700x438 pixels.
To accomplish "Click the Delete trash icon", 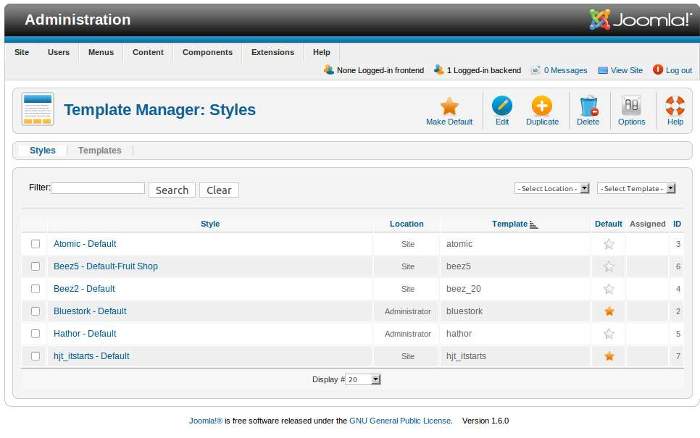I will pyautogui.click(x=588, y=105).
